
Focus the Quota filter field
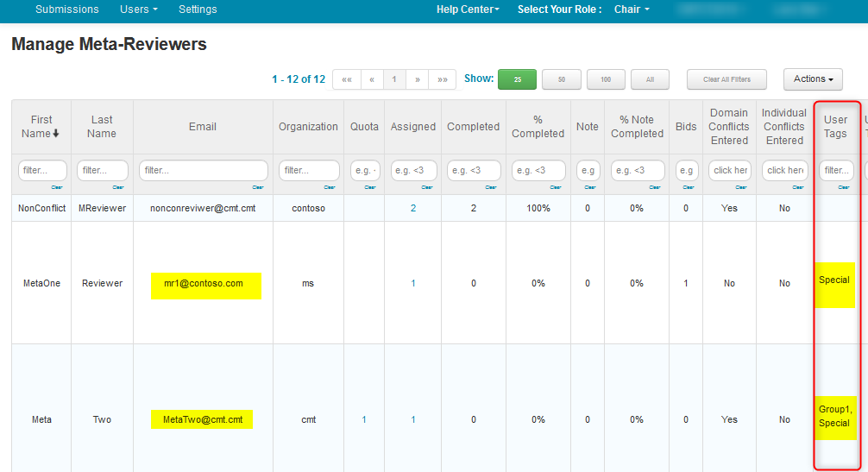coord(365,171)
